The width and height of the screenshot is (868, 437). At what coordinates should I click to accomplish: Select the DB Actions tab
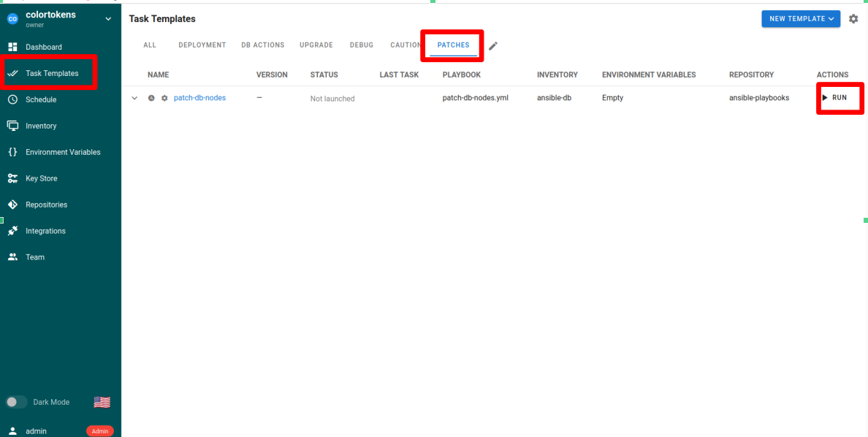262,45
